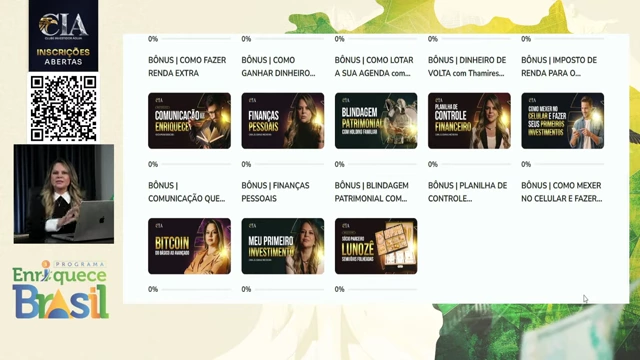Open the Planilha de Controle Financeiro thumbnail
The height and width of the screenshot is (360, 640).
coord(469,121)
